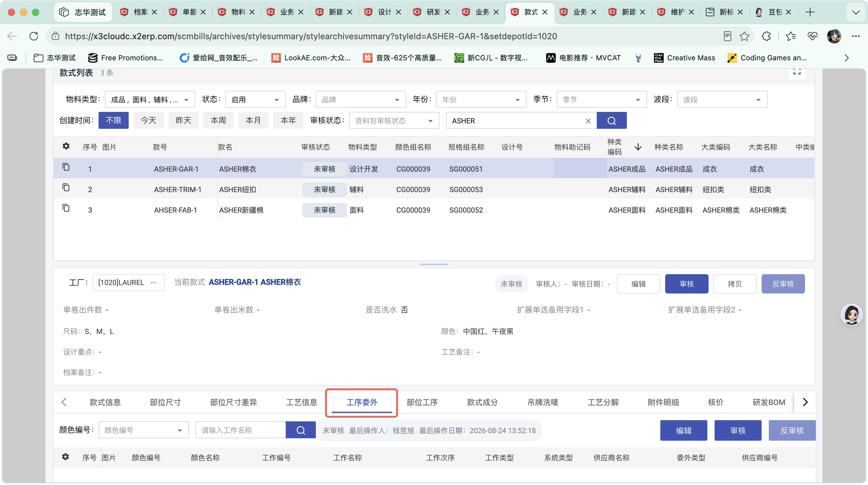The width and height of the screenshot is (868, 485).
Task: Copy icon for row ASHER-TRIM-1
Action: pyautogui.click(x=66, y=188)
